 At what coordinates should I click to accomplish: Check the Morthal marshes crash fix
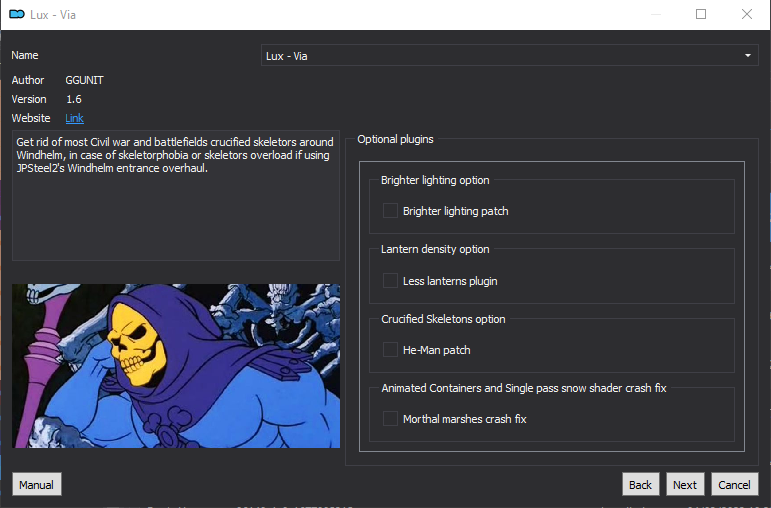click(x=390, y=419)
